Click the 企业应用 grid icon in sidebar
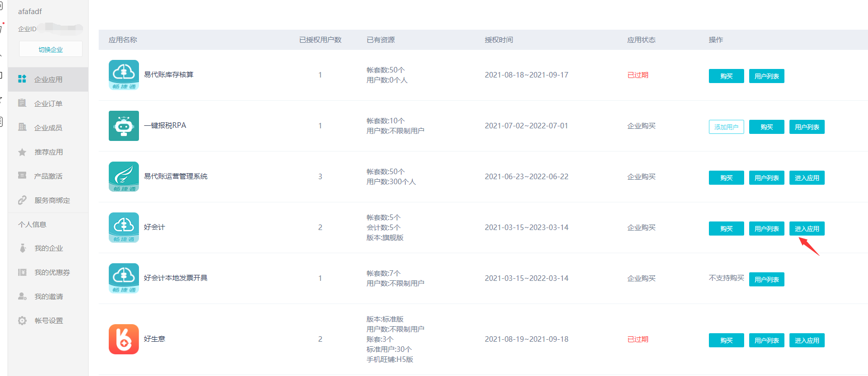The height and width of the screenshot is (376, 868). 22,79
